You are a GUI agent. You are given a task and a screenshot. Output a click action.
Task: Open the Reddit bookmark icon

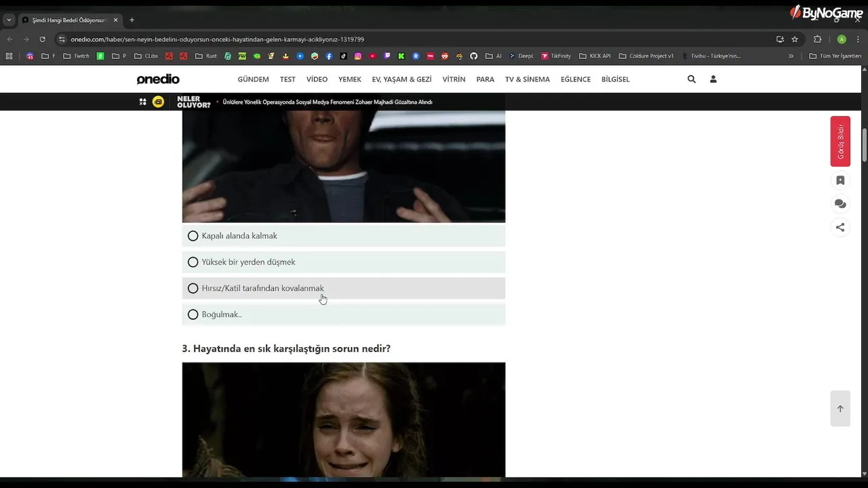[x=445, y=56]
